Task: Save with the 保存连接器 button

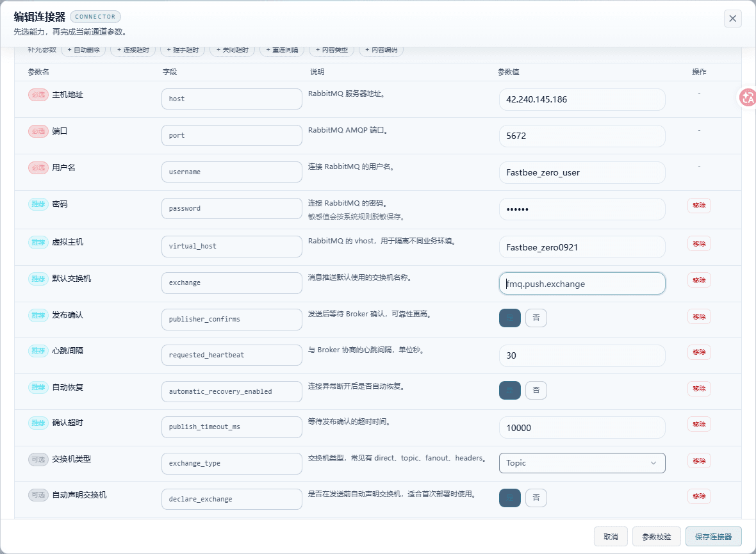Action: coord(714,537)
